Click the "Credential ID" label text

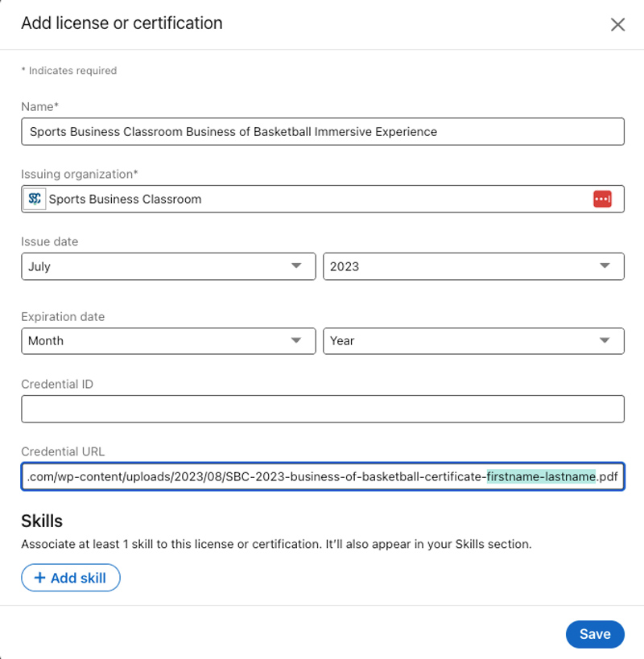57,384
